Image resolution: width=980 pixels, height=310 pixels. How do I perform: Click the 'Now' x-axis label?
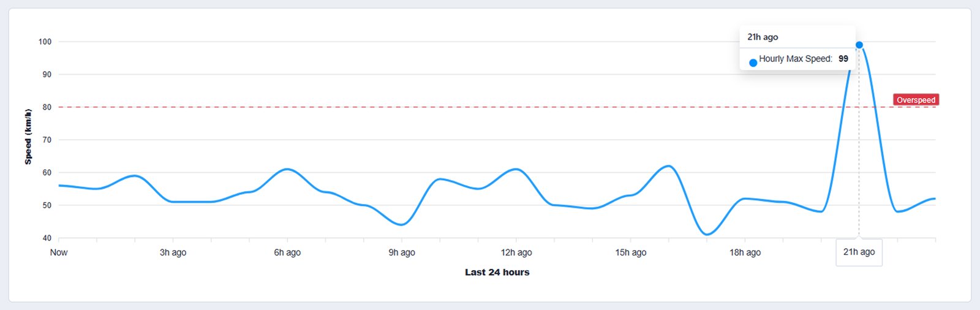pyautogui.click(x=59, y=252)
